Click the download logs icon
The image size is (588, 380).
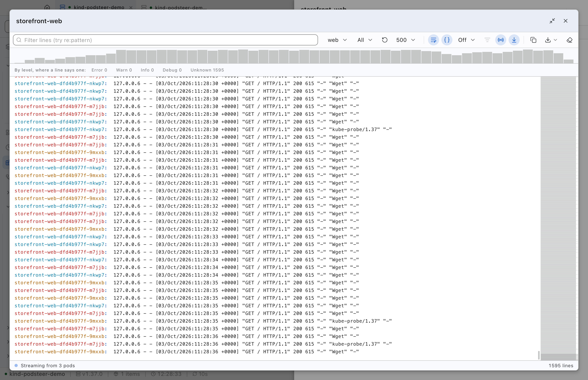548,40
